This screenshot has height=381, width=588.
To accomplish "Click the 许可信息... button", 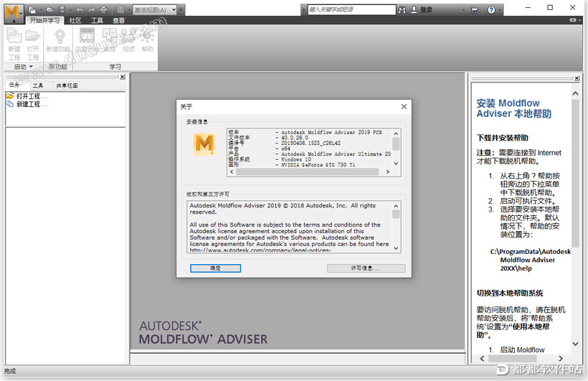I will (x=366, y=268).
